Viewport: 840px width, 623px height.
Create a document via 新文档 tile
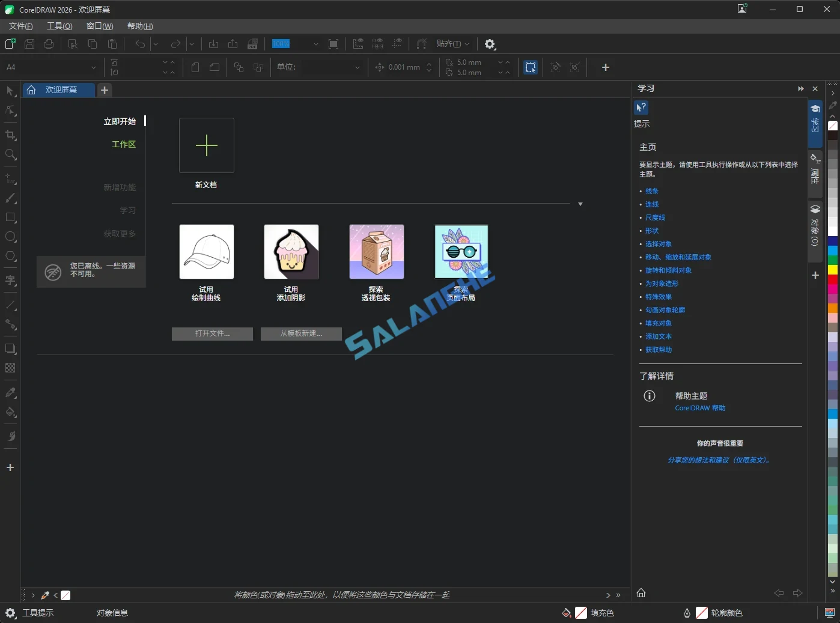(206, 145)
